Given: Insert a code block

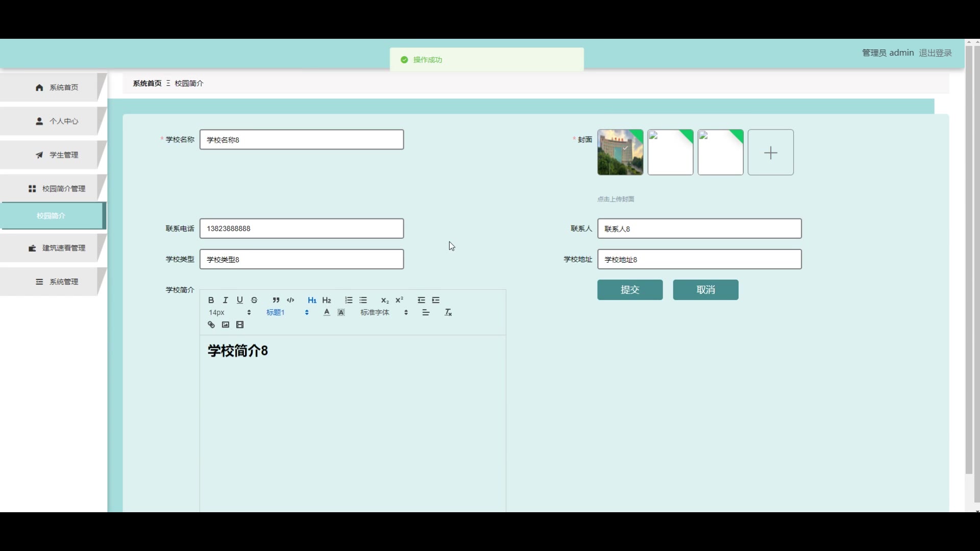Looking at the screenshot, I should coord(290,300).
